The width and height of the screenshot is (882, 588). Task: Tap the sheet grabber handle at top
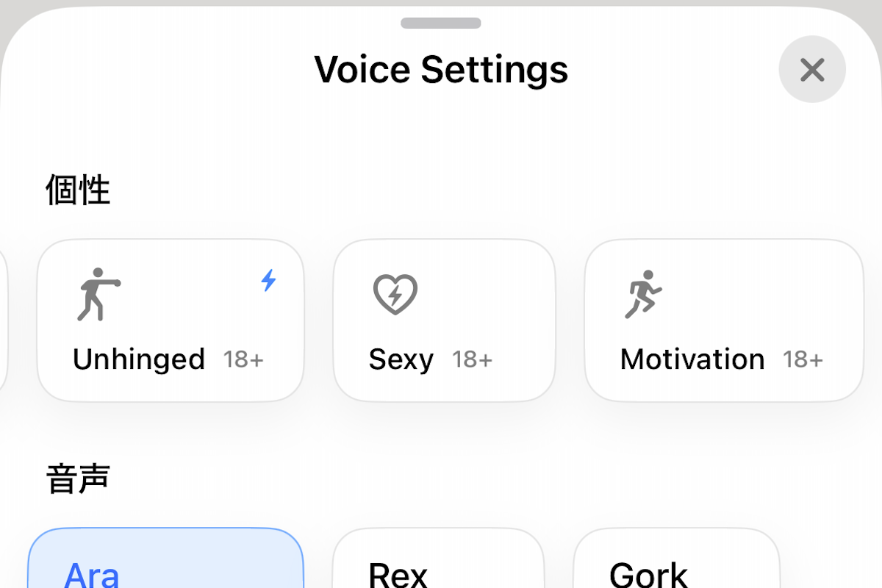point(441,23)
